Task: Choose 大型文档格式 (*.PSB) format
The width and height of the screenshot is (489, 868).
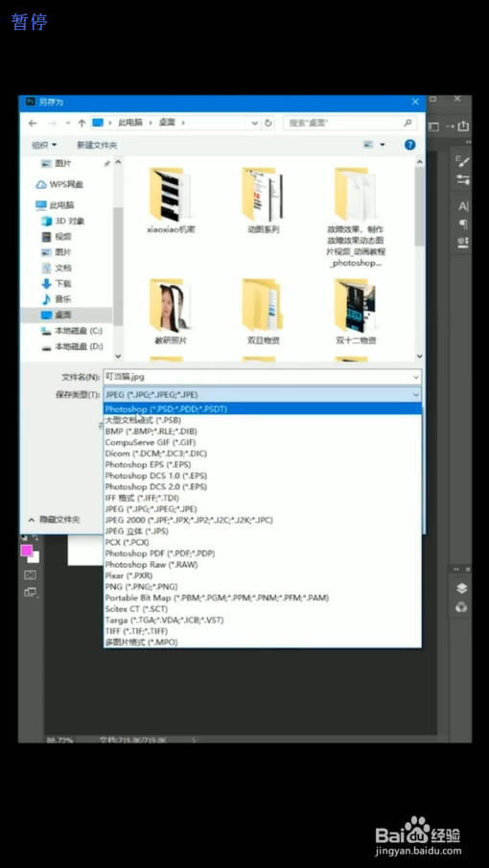Action: coord(262,420)
